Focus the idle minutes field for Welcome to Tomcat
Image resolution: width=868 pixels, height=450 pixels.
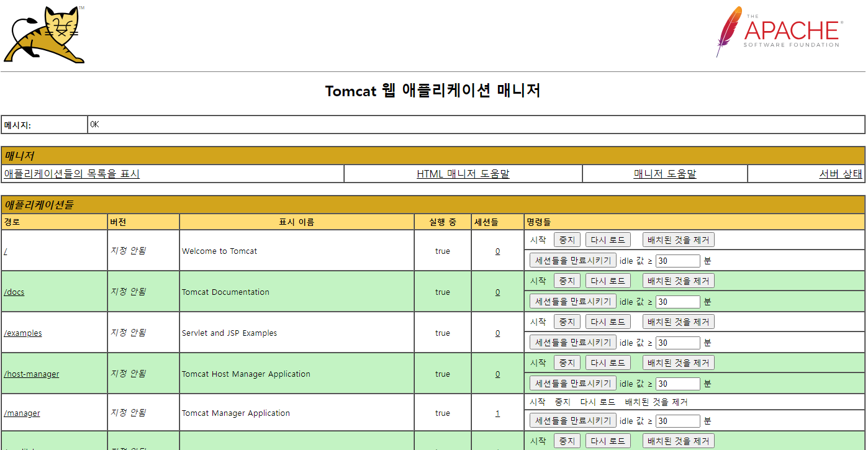[x=678, y=261]
